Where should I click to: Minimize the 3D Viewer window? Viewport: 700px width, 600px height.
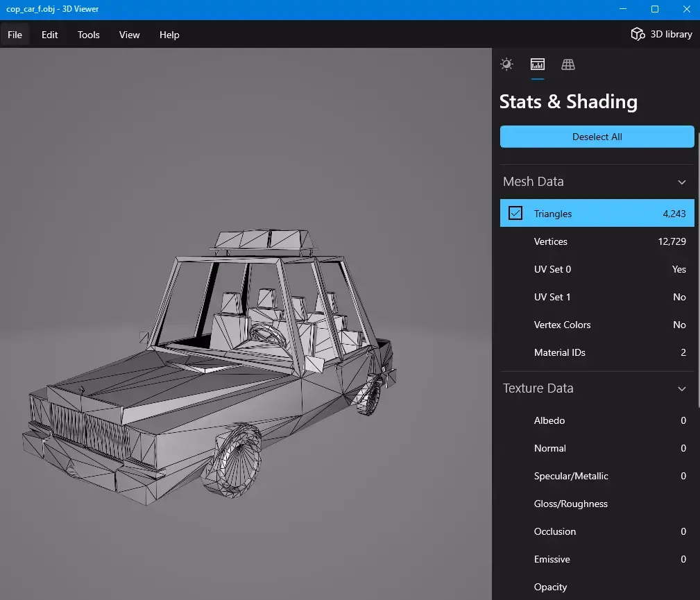tap(623, 9)
